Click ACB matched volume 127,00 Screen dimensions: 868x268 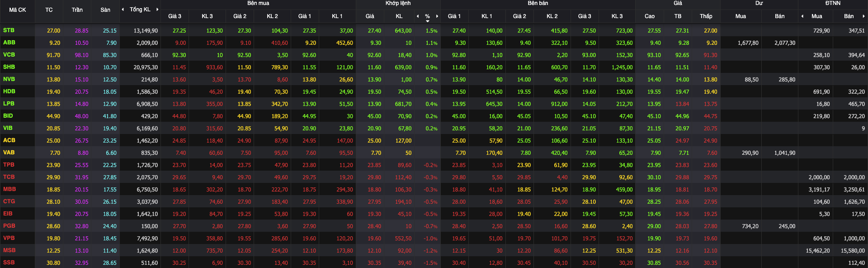coord(403,141)
